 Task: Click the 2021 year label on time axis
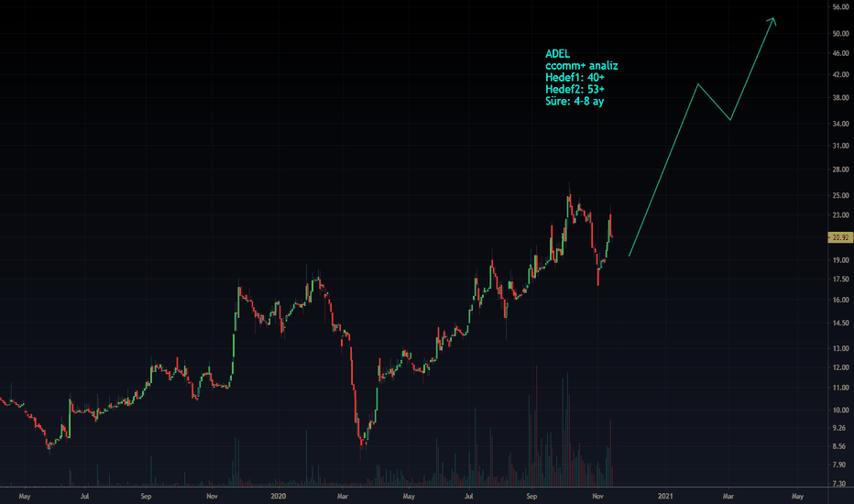pyautogui.click(x=665, y=497)
